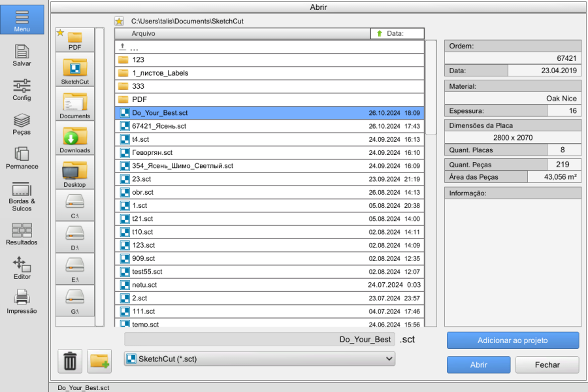
Task: Add current path to favorites star
Action: click(120, 22)
